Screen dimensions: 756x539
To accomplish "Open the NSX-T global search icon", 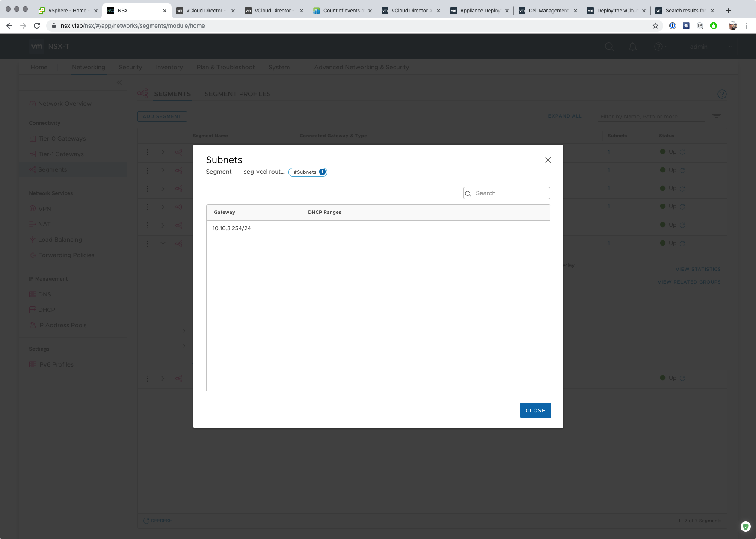I will pyautogui.click(x=609, y=47).
